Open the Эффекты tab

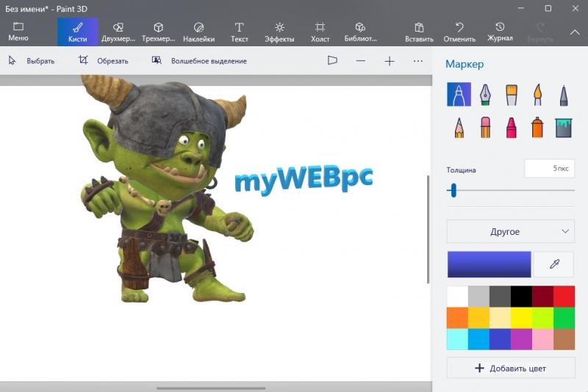(279, 32)
